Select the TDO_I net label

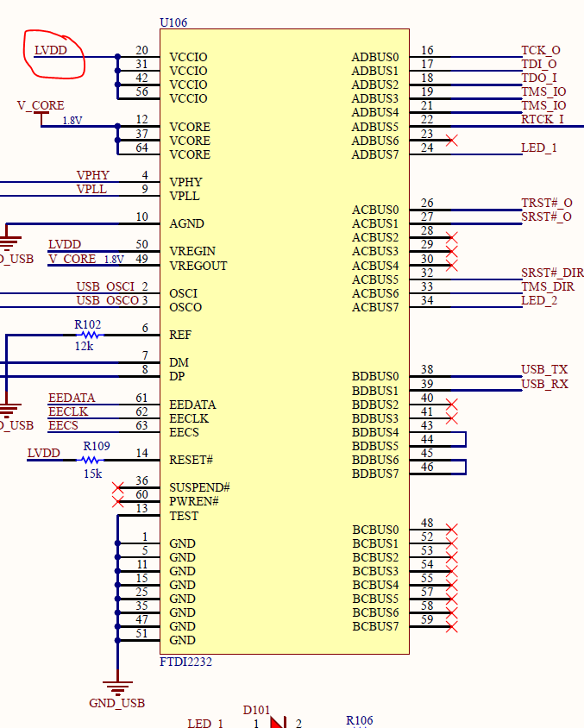(539, 78)
